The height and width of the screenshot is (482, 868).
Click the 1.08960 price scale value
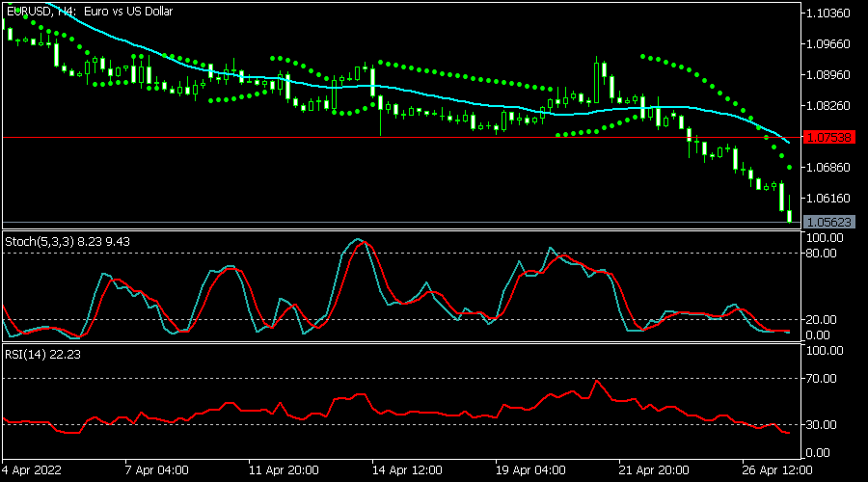[828, 74]
